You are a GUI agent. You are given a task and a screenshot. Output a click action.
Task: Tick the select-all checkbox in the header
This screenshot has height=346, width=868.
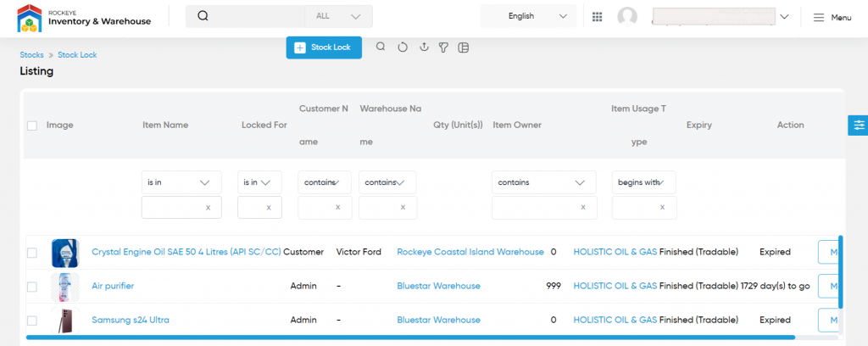tap(32, 126)
